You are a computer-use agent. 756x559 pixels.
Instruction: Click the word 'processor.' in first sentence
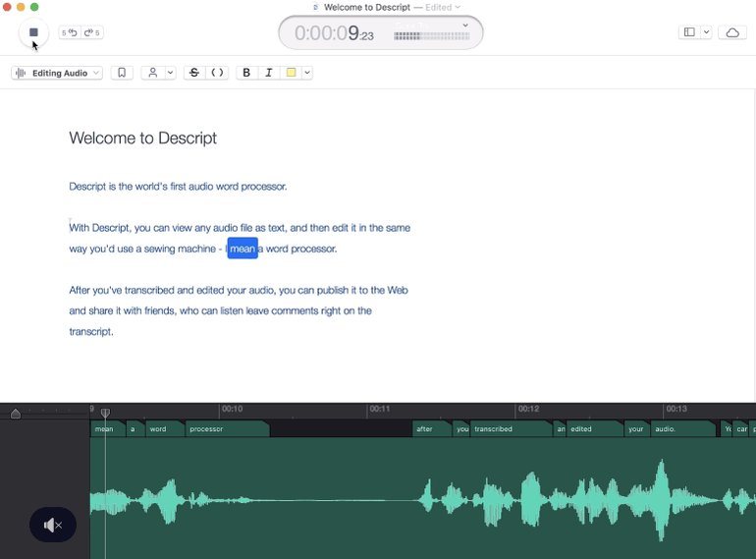(x=264, y=187)
